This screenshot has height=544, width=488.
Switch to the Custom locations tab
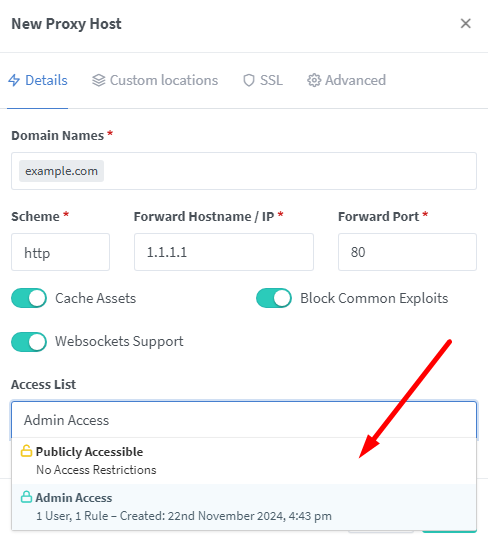[155, 80]
